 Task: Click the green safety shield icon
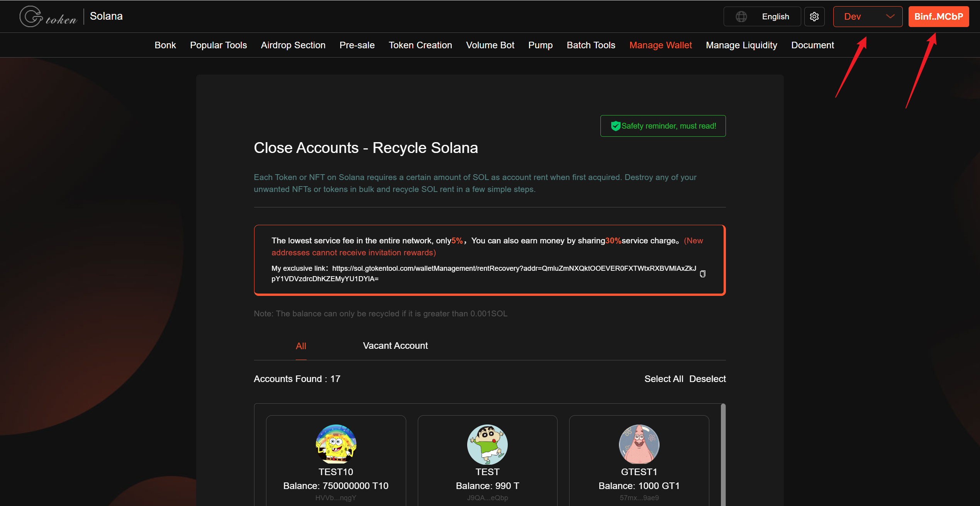click(x=615, y=126)
